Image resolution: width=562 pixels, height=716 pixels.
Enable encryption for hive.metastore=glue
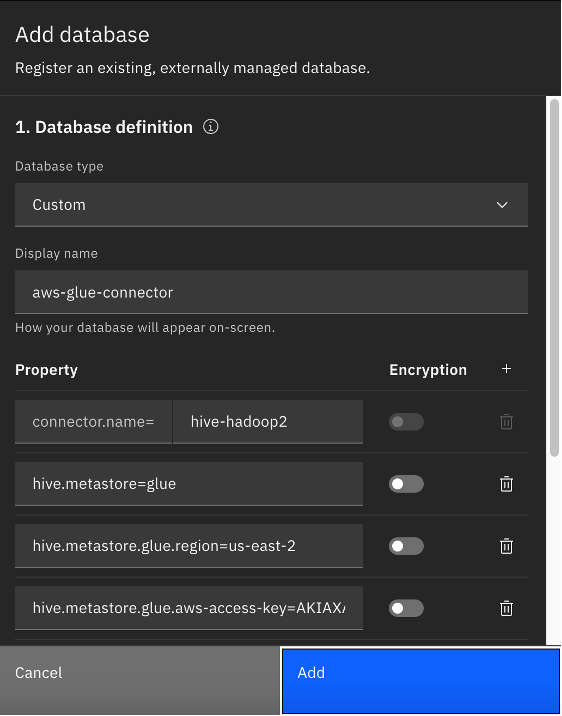click(406, 484)
